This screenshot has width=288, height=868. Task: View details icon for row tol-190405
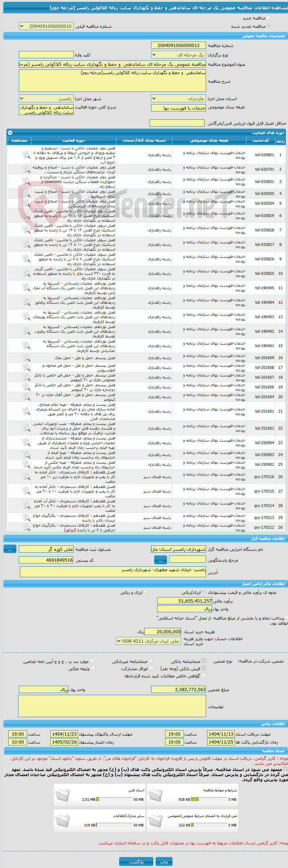coord(26,288)
